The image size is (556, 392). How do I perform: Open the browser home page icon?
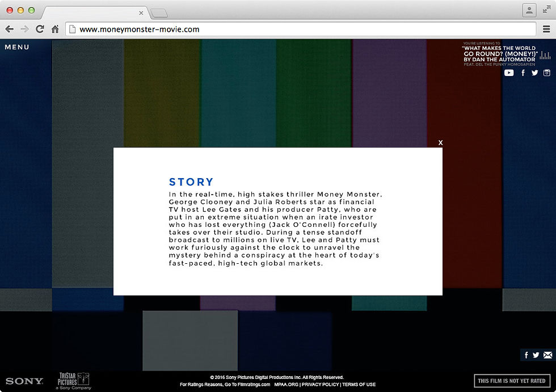pos(55,29)
